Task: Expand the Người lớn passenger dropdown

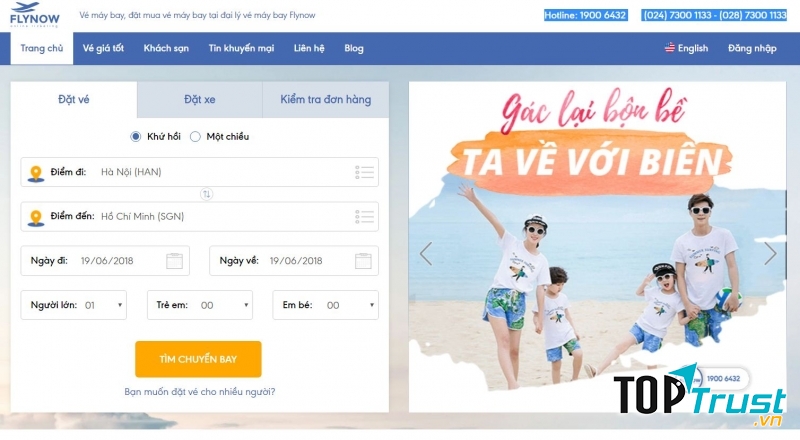Action: click(x=73, y=305)
